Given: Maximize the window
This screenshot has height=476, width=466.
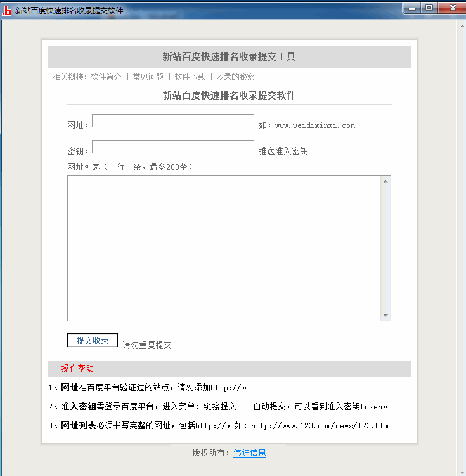Looking at the screenshot, I should point(429,8).
